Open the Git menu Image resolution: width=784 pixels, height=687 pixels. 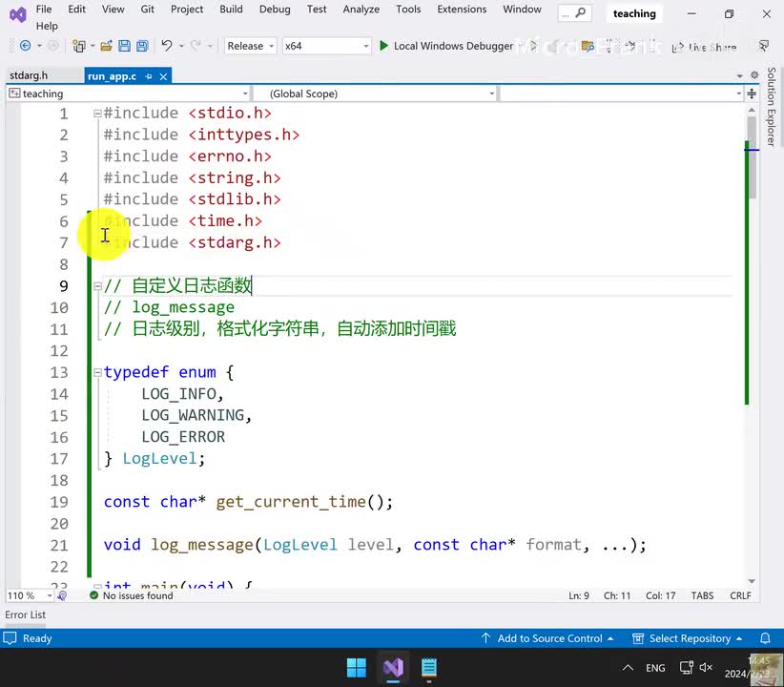[147, 9]
